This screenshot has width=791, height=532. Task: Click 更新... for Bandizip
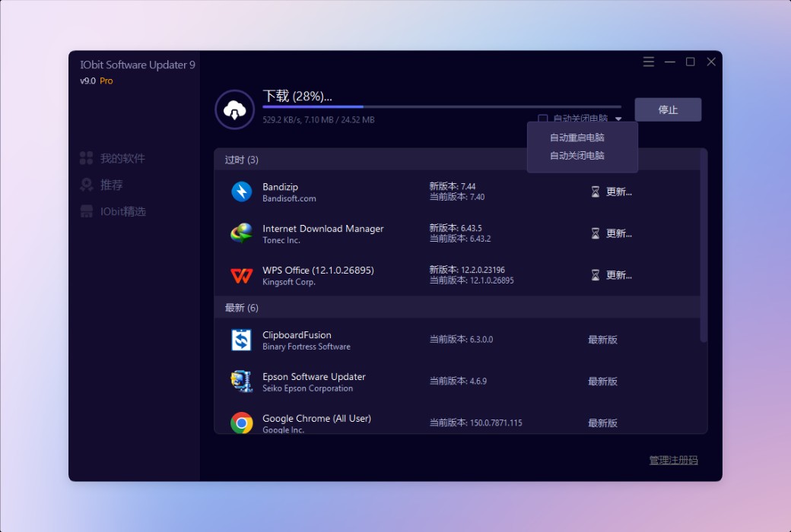click(x=619, y=192)
